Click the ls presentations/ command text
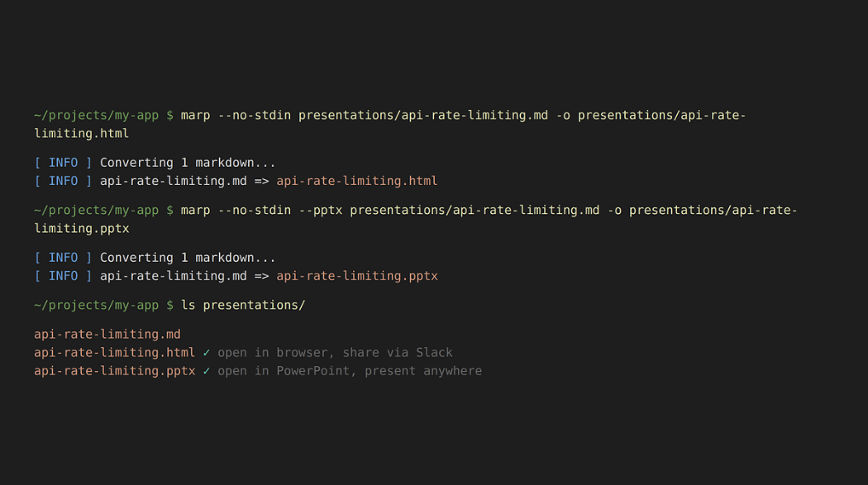This screenshot has height=485, width=868. click(243, 305)
